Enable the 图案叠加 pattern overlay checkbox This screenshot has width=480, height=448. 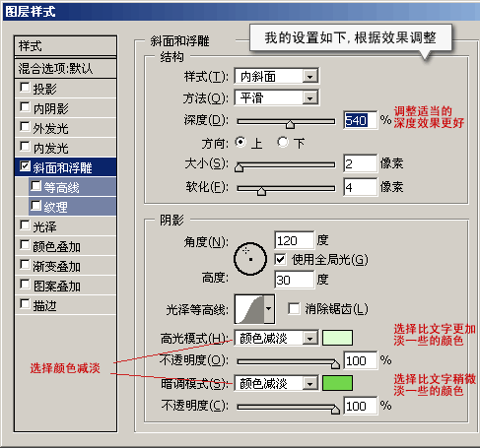coord(25,285)
